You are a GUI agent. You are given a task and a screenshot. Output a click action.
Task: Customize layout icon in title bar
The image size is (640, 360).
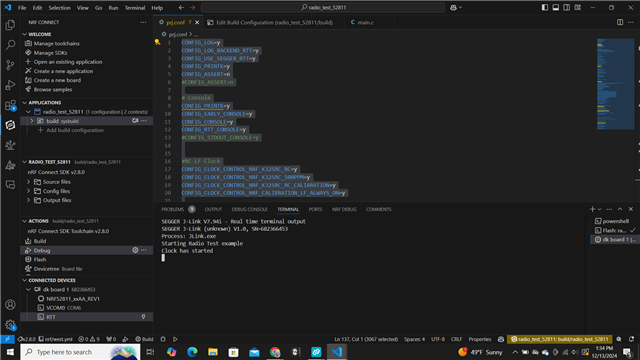[x=578, y=7]
